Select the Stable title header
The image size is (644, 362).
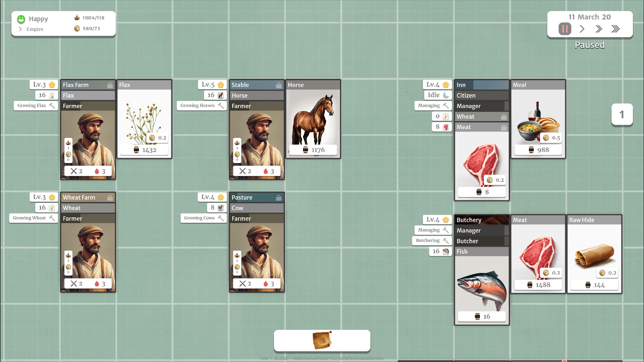point(257,85)
